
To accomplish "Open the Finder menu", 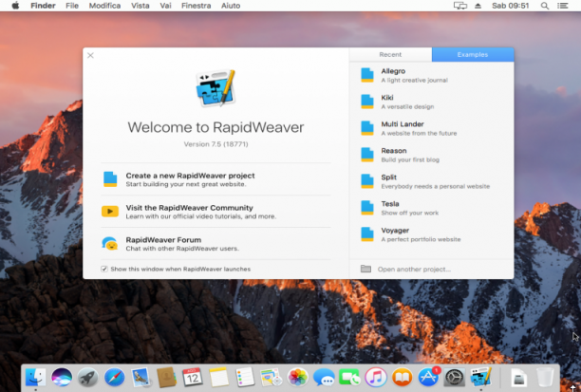I will coord(43,6).
